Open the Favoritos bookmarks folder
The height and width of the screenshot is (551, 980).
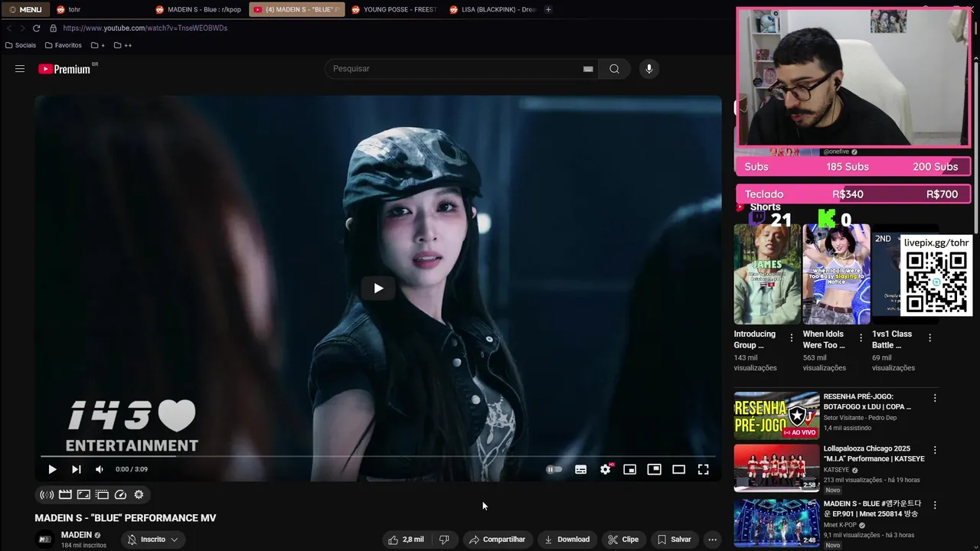tap(64, 45)
